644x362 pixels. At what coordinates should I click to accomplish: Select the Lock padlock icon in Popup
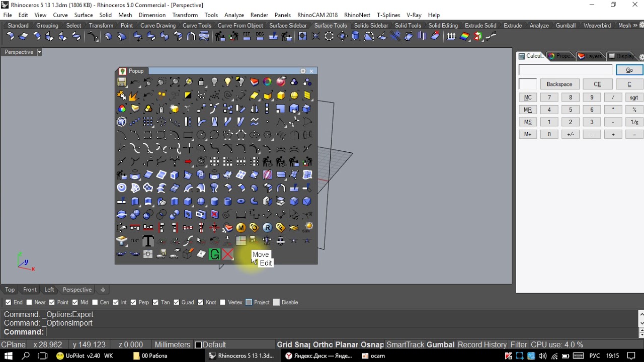pos(201,82)
